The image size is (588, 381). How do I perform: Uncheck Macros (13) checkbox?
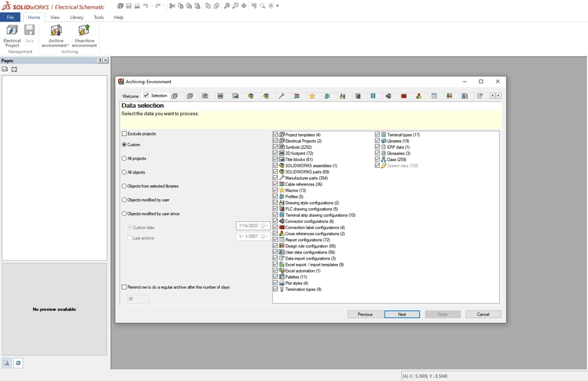click(276, 190)
